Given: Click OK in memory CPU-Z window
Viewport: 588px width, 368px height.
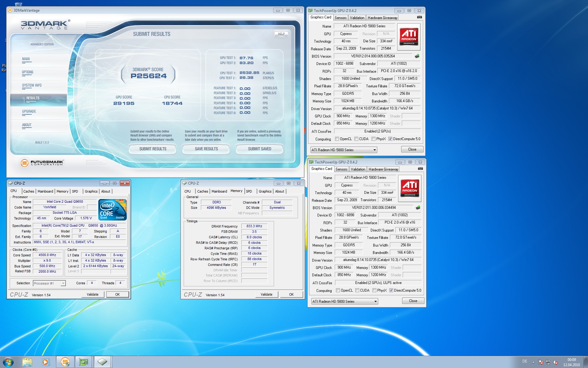Looking at the screenshot, I should pyautogui.click(x=291, y=294).
